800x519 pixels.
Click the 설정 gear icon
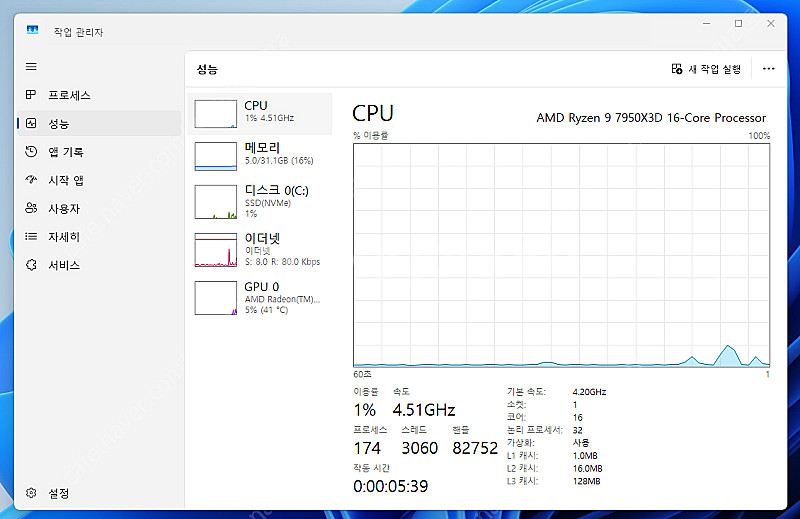click(31, 493)
